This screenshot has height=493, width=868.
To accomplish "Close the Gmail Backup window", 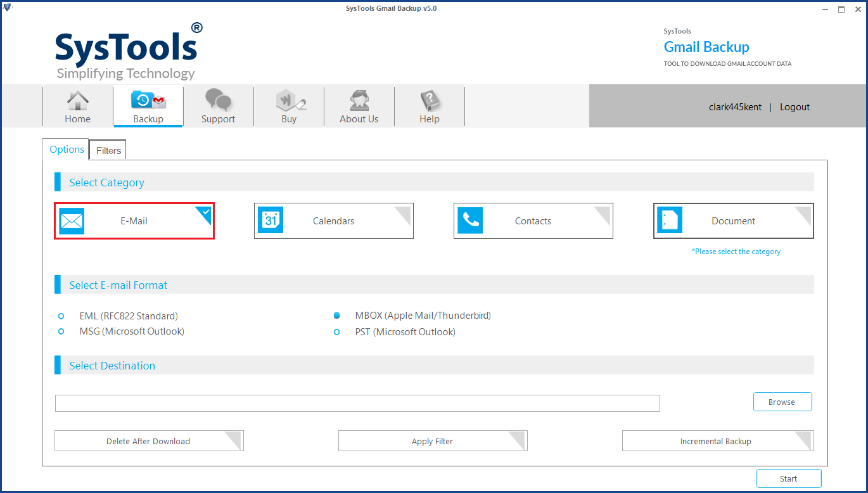I will (x=857, y=9).
